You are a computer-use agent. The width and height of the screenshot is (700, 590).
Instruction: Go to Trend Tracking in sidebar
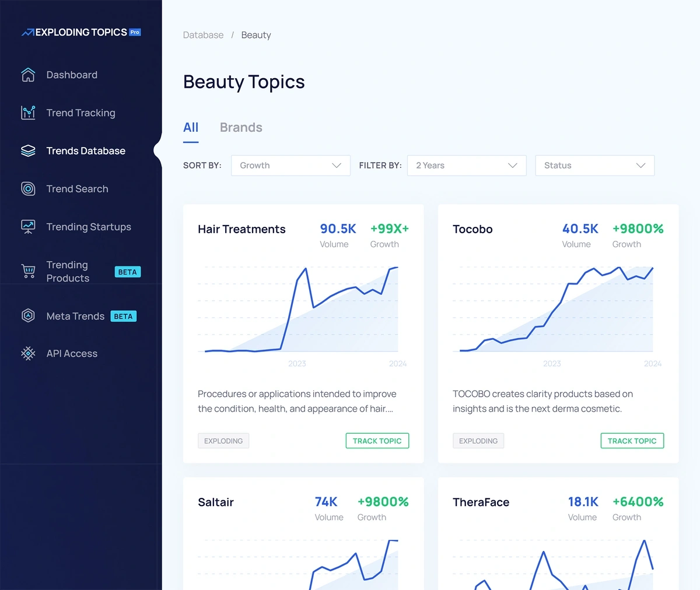(80, 113)
